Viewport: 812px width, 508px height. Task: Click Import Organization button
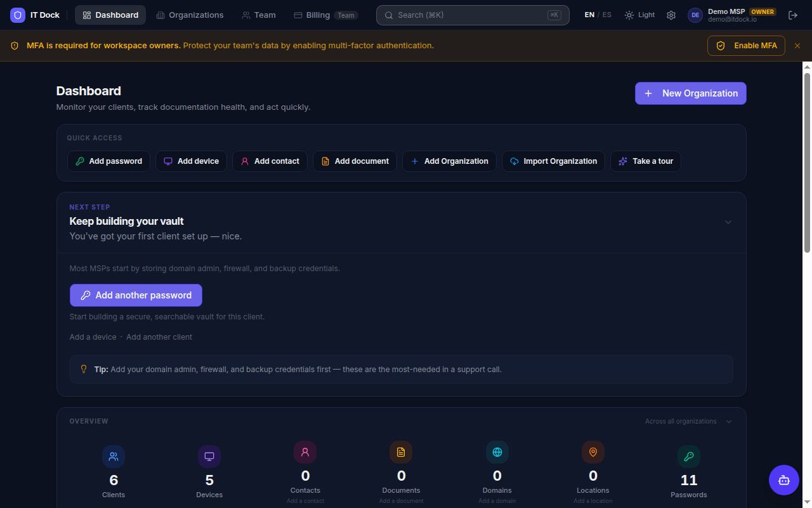pyautogui.click(x=553, y=161)
